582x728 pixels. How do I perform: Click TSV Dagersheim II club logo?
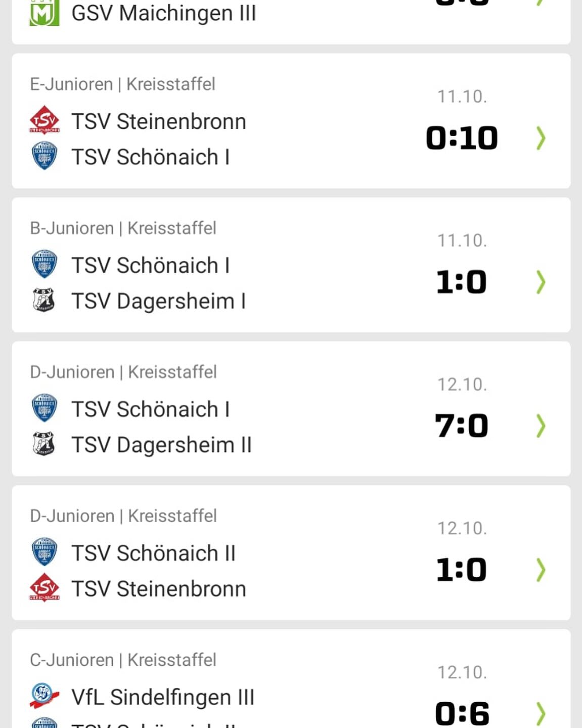click(44, 444)
